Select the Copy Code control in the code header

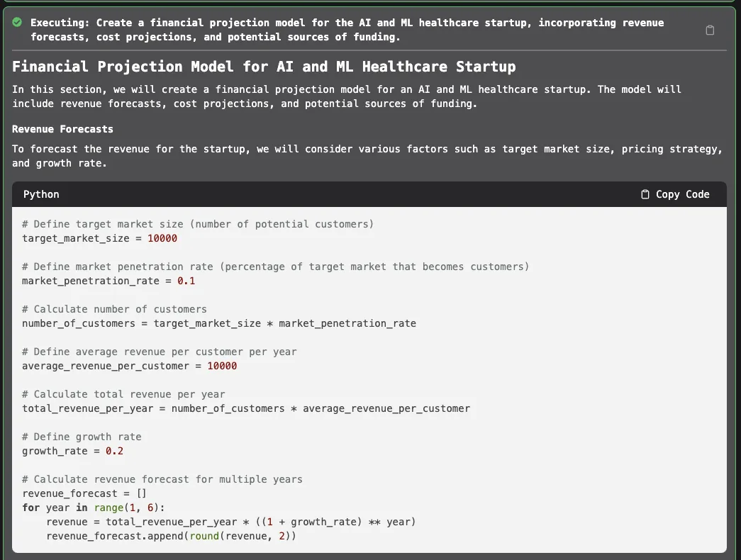[x=675, y=194]
